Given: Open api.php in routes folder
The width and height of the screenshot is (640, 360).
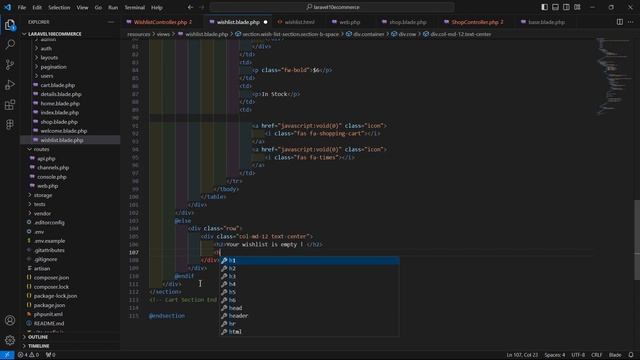Looking at the screenshot, I should pos(46,158).
